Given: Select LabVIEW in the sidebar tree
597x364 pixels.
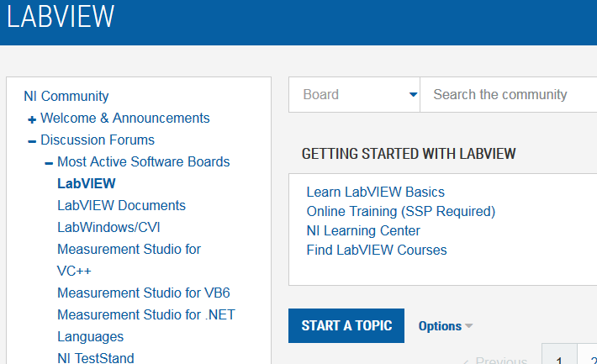Looking at the screenshot, I should (87, 183).
